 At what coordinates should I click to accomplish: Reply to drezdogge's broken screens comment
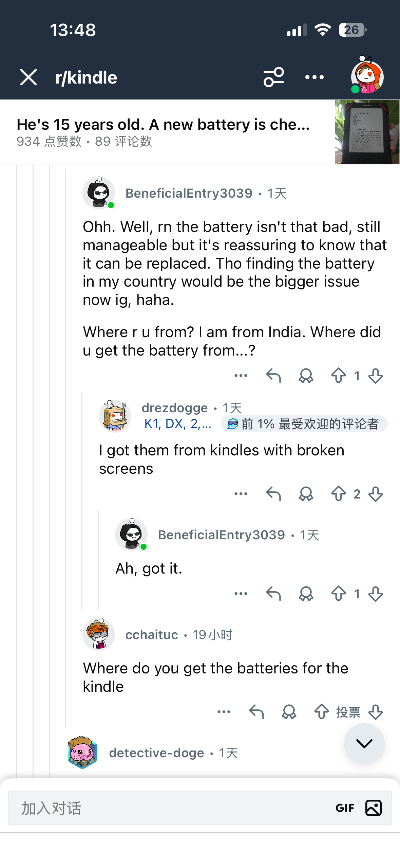pyautogui.click(x=273, y=494)
